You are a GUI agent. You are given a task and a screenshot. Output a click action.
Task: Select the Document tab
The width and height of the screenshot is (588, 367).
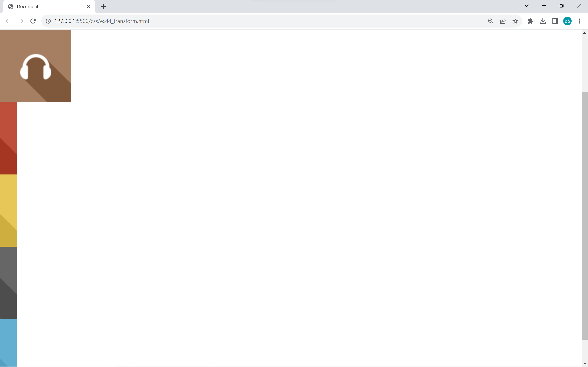pyautogui.click(x=46, y=7)
